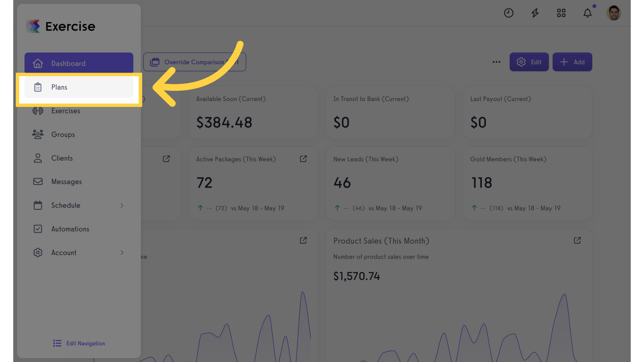Click Override Comparison Start button
644x362 pixels.
(x=195, y=62)
